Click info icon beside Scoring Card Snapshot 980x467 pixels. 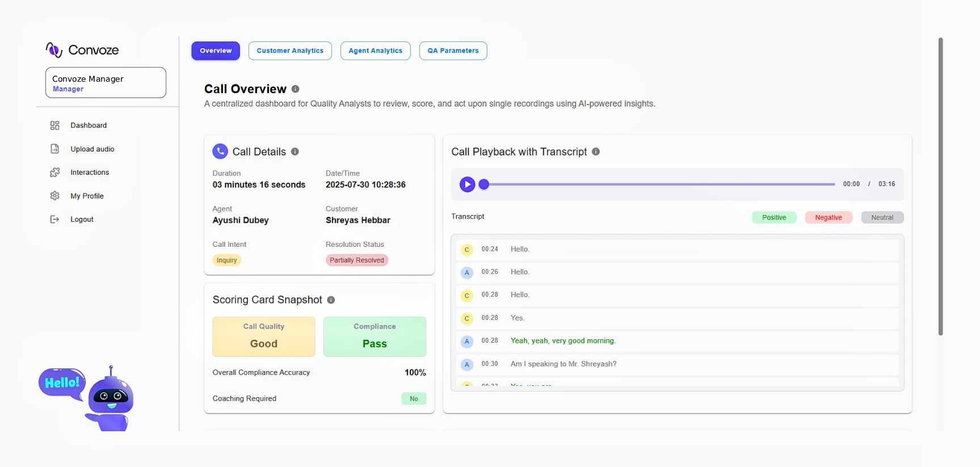(x=331, y=300)
